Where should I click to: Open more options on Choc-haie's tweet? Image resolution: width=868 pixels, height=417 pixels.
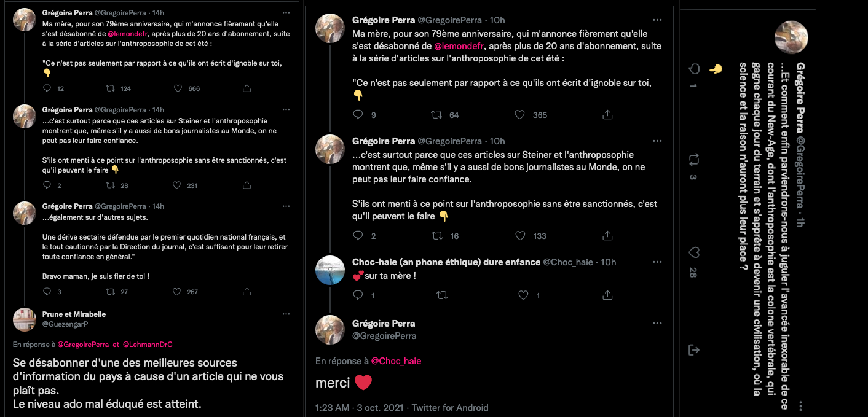coord(658,262)
